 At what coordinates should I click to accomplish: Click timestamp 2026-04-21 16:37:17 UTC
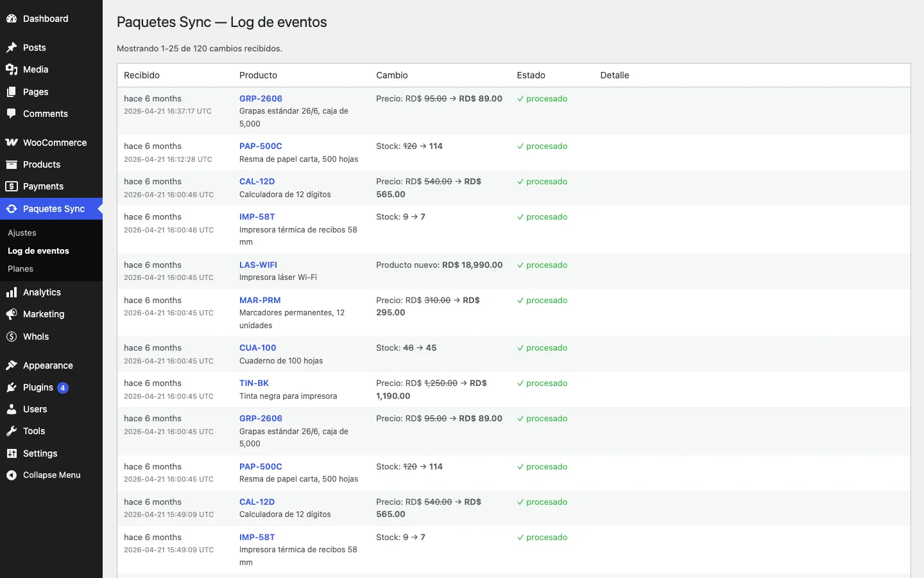click(x=167, y=111)
